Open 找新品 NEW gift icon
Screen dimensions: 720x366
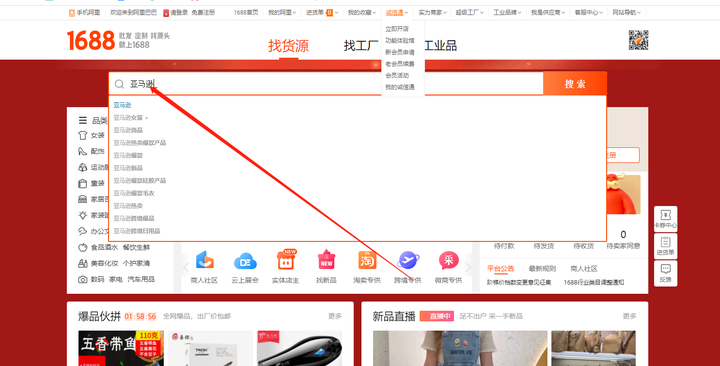click(x=326, y=260)
